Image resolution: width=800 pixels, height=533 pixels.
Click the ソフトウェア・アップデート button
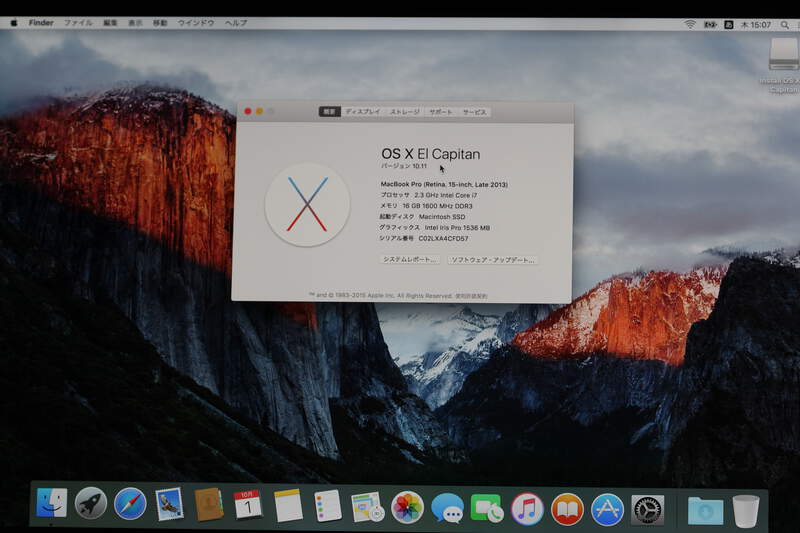click(x=493, y=259)
